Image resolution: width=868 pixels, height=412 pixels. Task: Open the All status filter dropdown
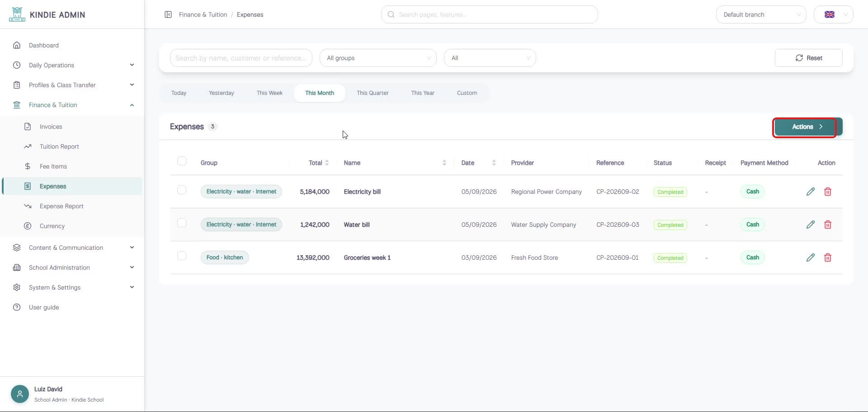(490, 58)
